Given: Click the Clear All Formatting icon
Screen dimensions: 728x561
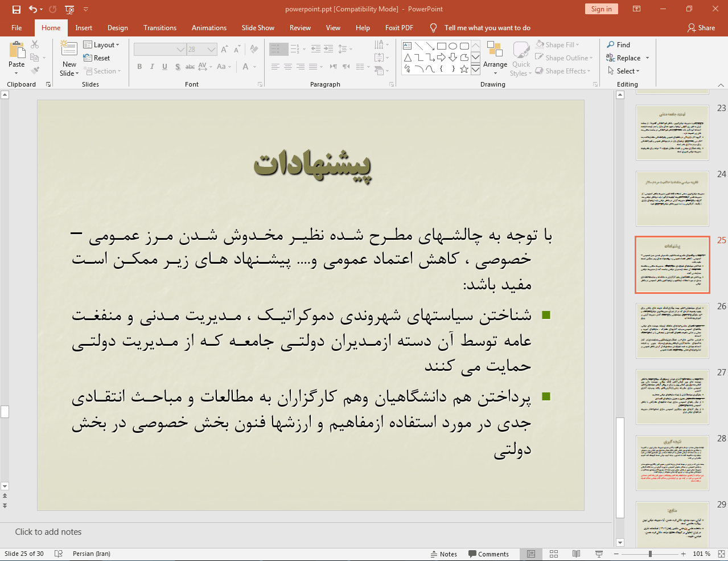Looking at the screenshot, I should tap(254, 50).
